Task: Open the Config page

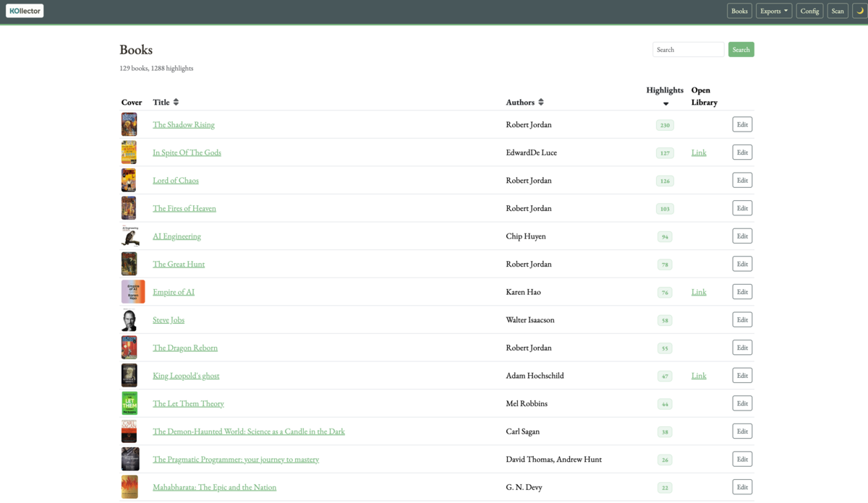Action: click(x=809, y=10)
